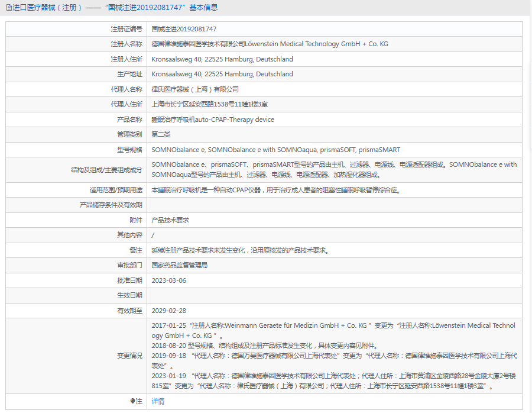Viewport: 532px width, 413px height.
Task: Open the 详情 details link
Action: 158,401
